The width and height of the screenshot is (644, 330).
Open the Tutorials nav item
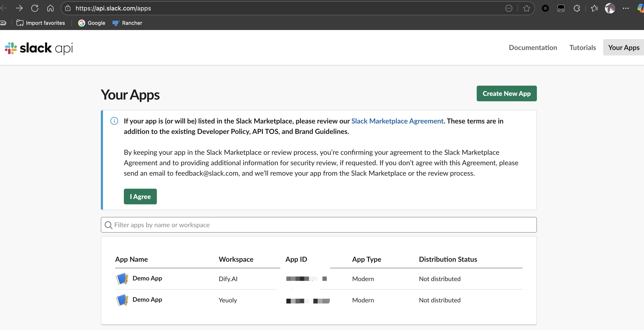click(583, 48)
